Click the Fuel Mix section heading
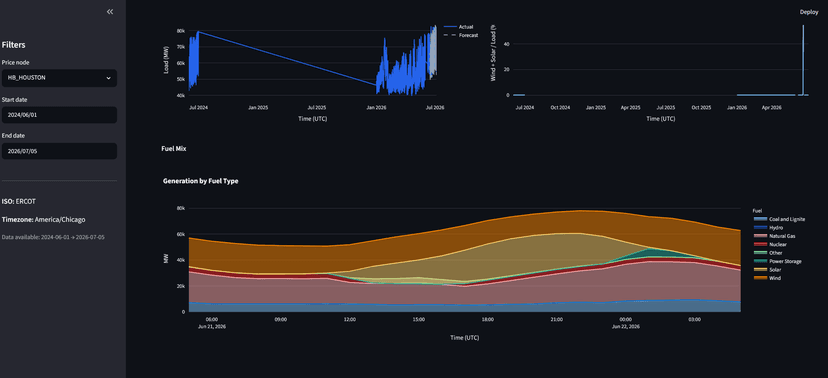 coord(174,149)
